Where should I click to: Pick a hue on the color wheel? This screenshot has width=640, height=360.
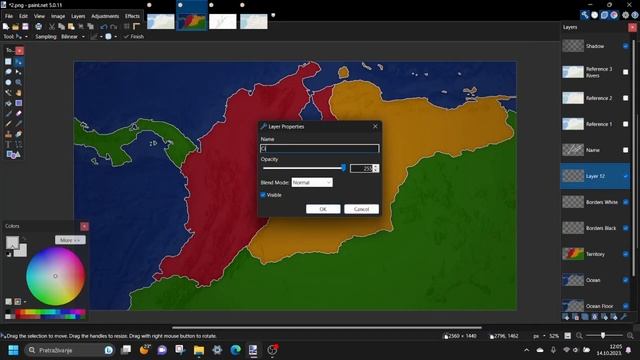point(56,276)
